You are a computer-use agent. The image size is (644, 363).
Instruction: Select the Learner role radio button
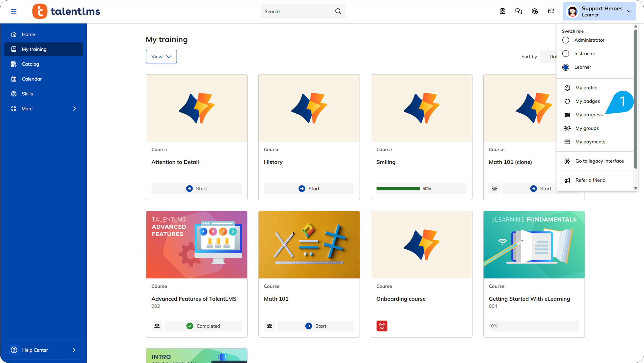[565, 67]
